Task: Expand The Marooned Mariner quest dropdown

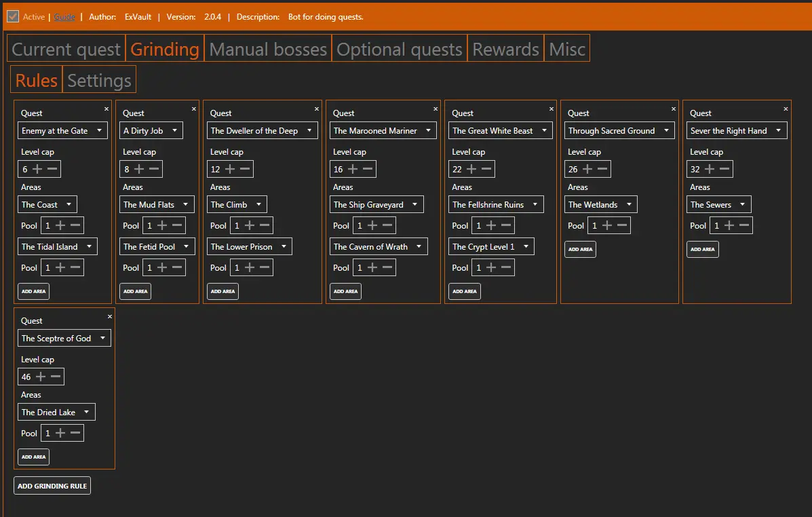Action: click(383, 130)
